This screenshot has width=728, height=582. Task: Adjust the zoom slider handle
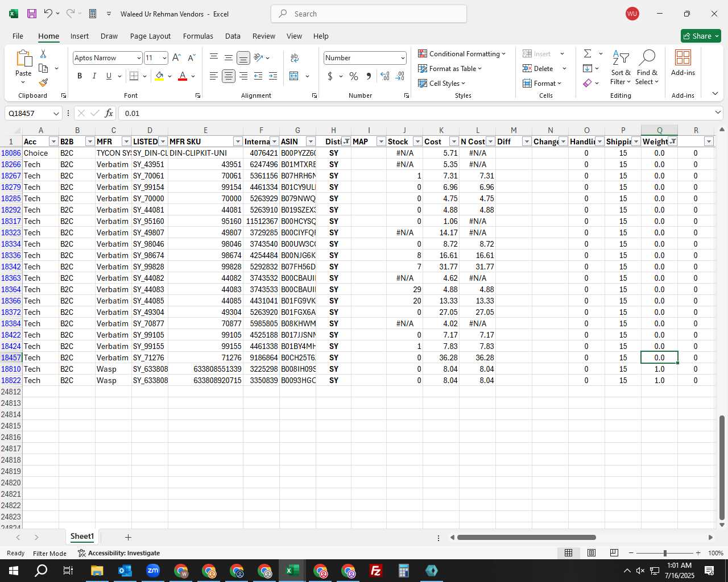tap(664, 553)
